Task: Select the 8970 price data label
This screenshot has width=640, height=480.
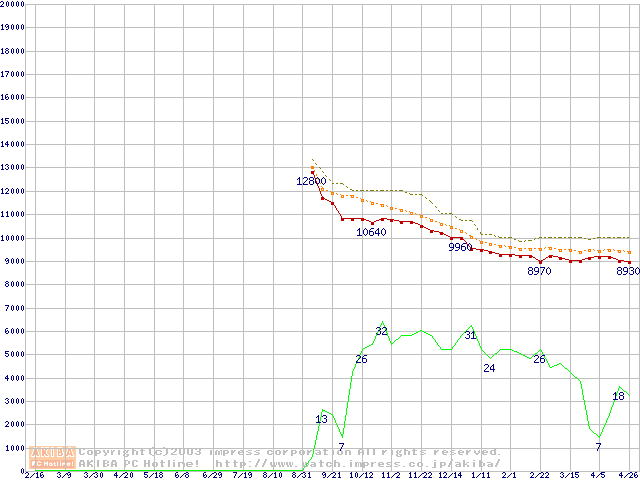Action: click(539, 271)
